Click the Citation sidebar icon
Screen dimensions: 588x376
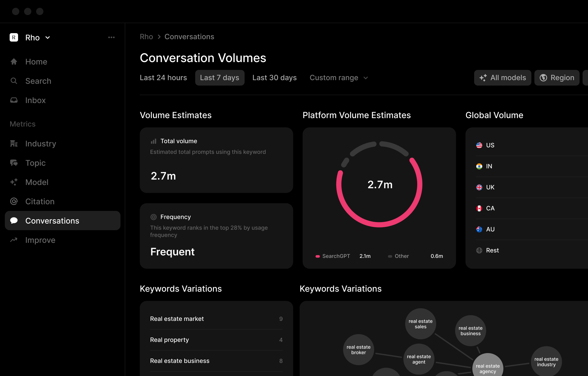[x=14, y=201]
